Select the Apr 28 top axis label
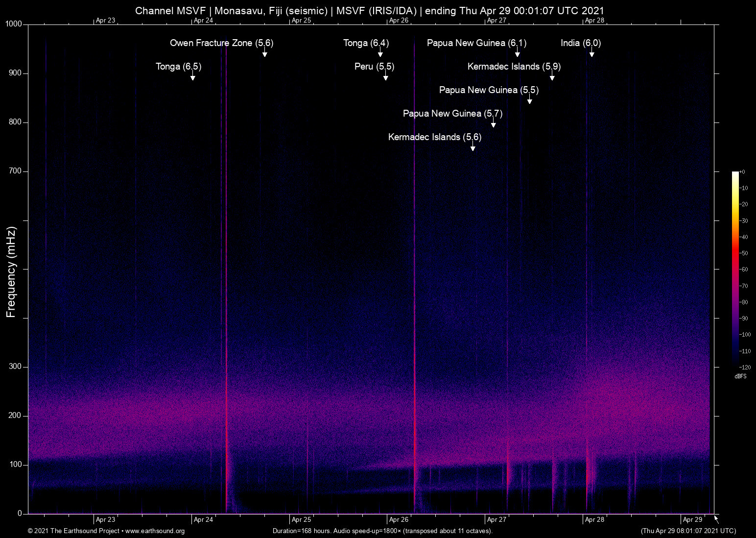The image size is (756, 538). click(x=594, y=21)
